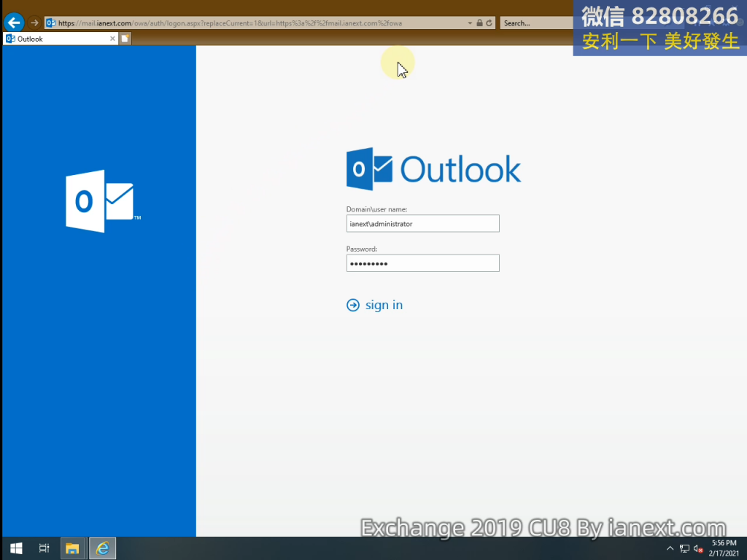Click the security lock icon in address bar

479,23
